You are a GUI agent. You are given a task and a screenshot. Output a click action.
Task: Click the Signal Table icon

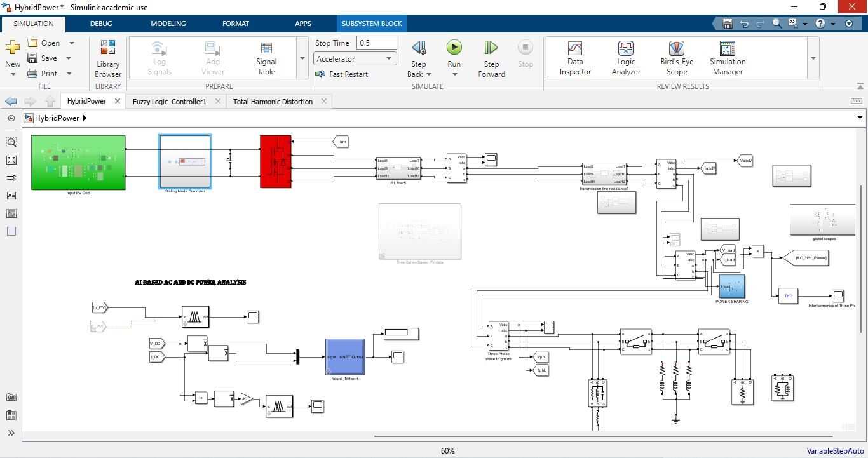click(x=266, y=58)
